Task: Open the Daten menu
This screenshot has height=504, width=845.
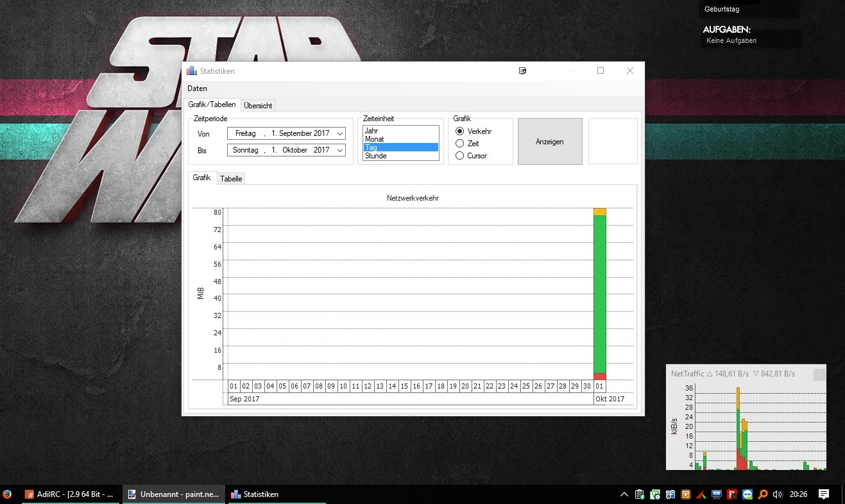Action: [197, 88]
